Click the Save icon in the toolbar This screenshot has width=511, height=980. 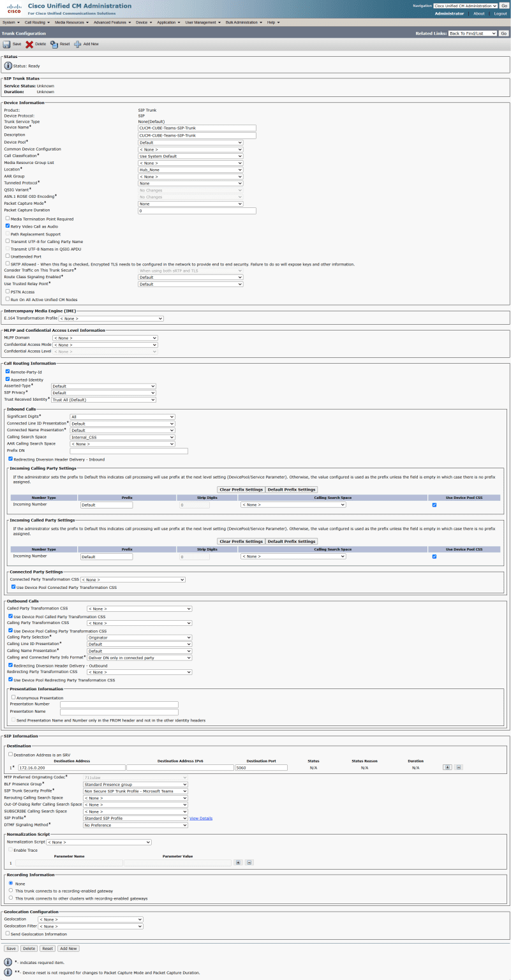pos(7,44)
